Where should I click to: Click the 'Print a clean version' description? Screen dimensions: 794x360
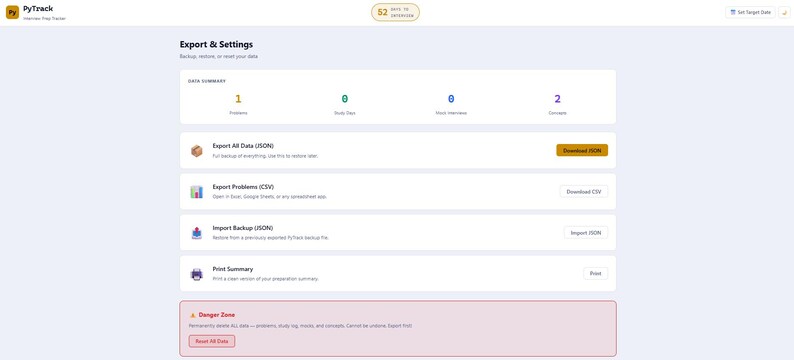click(265, 278)
